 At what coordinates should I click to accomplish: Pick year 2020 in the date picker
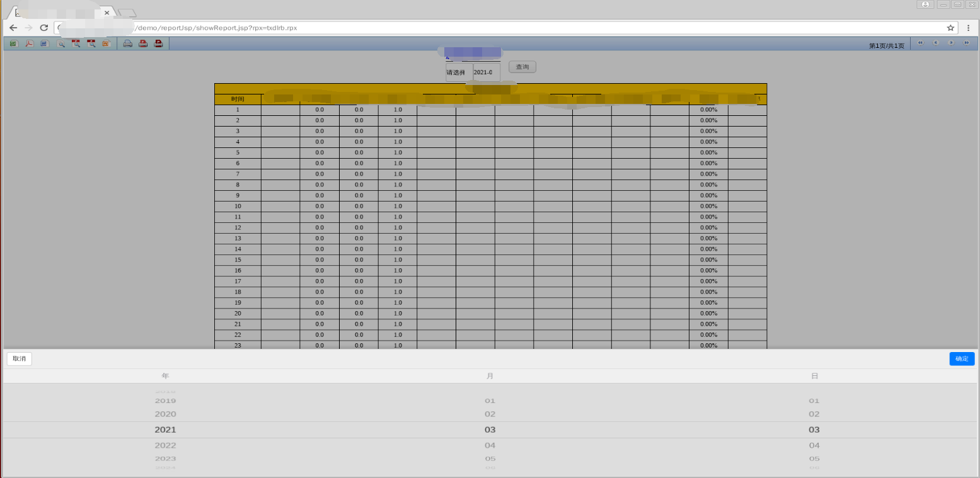(165, 414)
